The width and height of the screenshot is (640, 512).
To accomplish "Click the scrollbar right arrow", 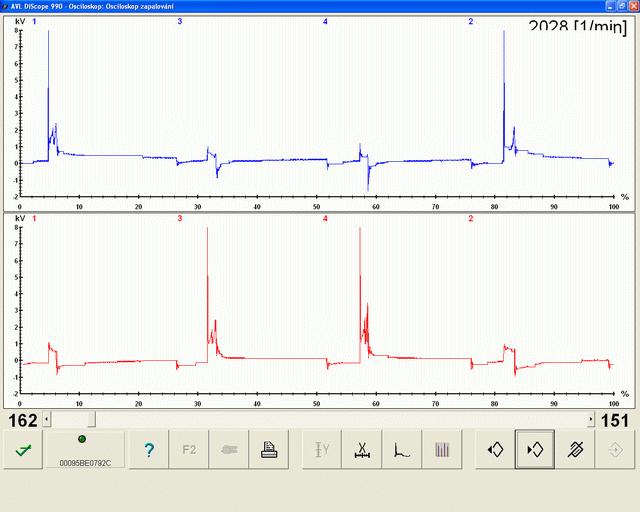I will [x=591, y=420].
